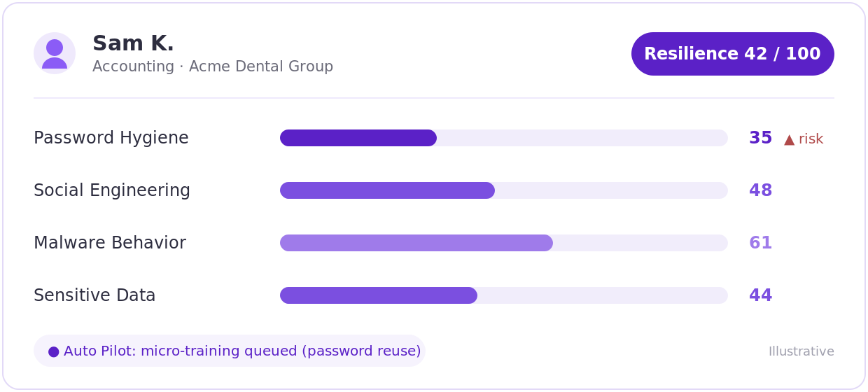
Task: Click Sam K.'s purple avatar icon
Action: coord(55,53)
